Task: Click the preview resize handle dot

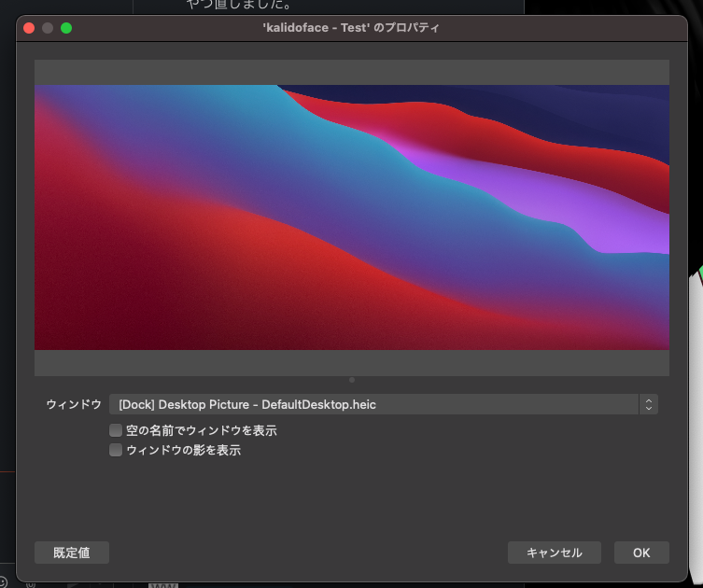Action: point(352,380)
